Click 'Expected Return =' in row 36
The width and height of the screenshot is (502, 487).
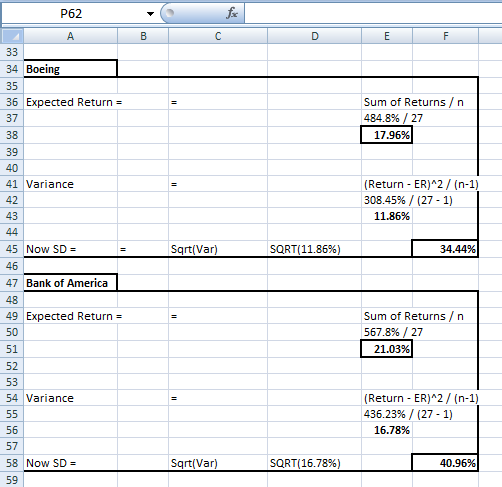[x=74, y=102]
